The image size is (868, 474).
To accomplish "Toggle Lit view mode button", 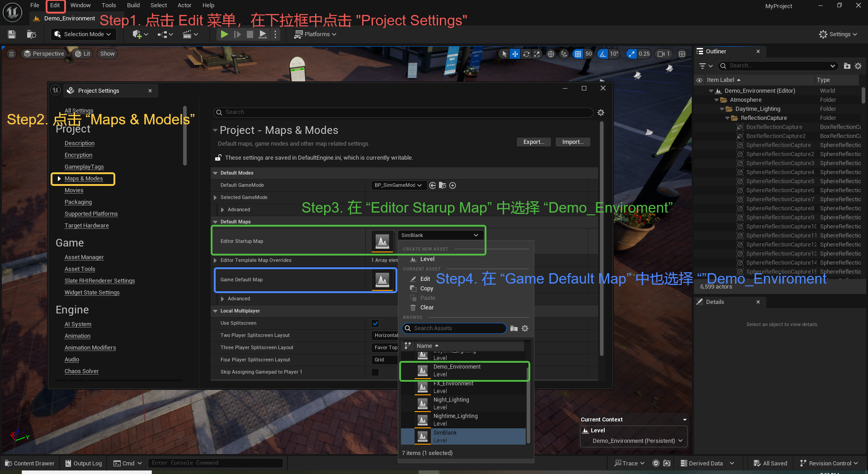I will [x=83, y=54].
